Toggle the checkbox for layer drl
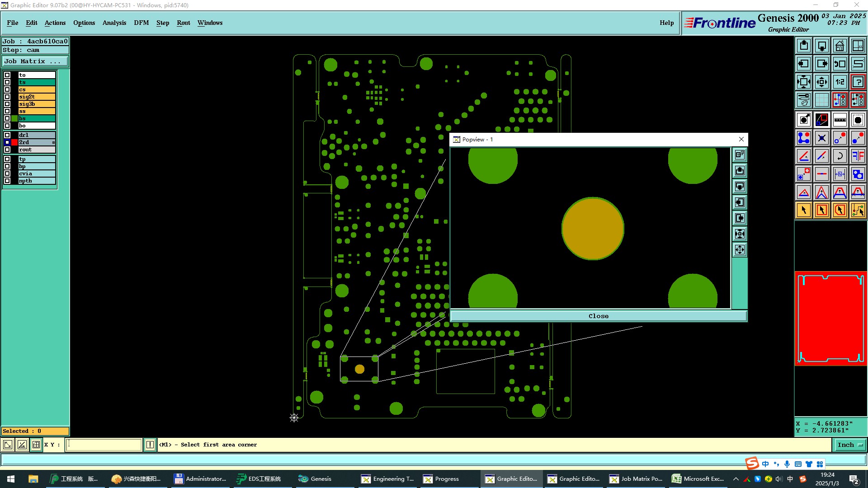Screen dimensions: 868x488 pos(7,135)
